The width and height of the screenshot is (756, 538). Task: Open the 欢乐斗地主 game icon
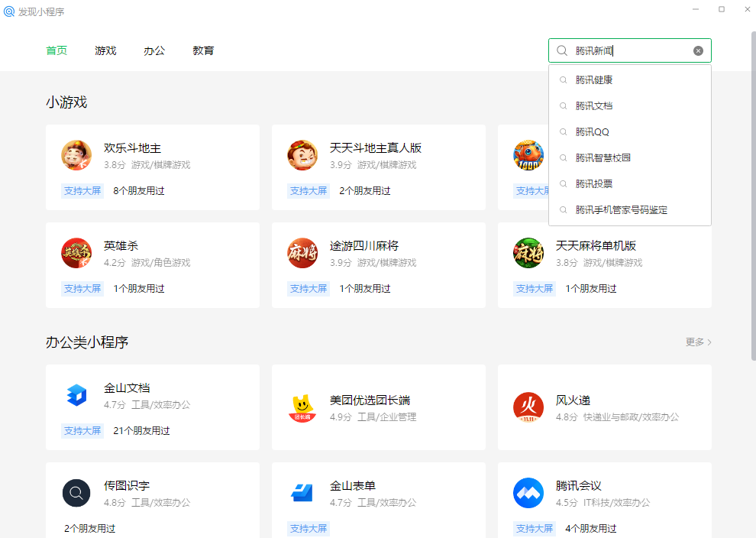click(x=76, y=155)
